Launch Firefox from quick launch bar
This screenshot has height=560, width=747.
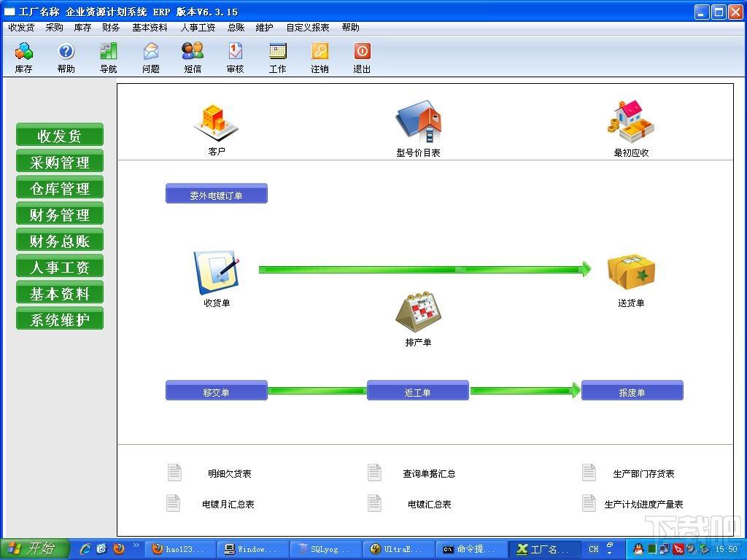pyautogui.click(x=119, y=549)
